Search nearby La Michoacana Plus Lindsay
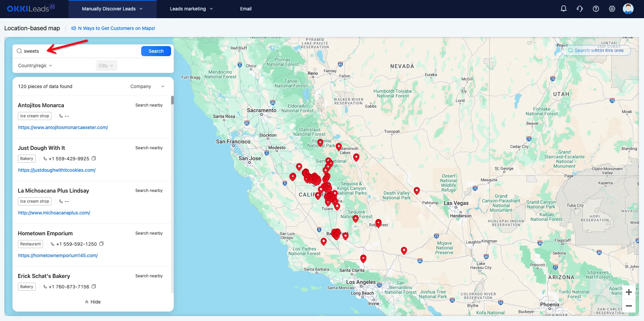The image size is (644, 321). [149, 191]
